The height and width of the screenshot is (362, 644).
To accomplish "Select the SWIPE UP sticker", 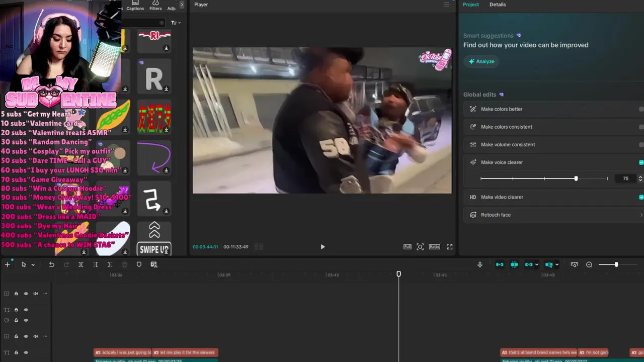I will coord(154,239).
